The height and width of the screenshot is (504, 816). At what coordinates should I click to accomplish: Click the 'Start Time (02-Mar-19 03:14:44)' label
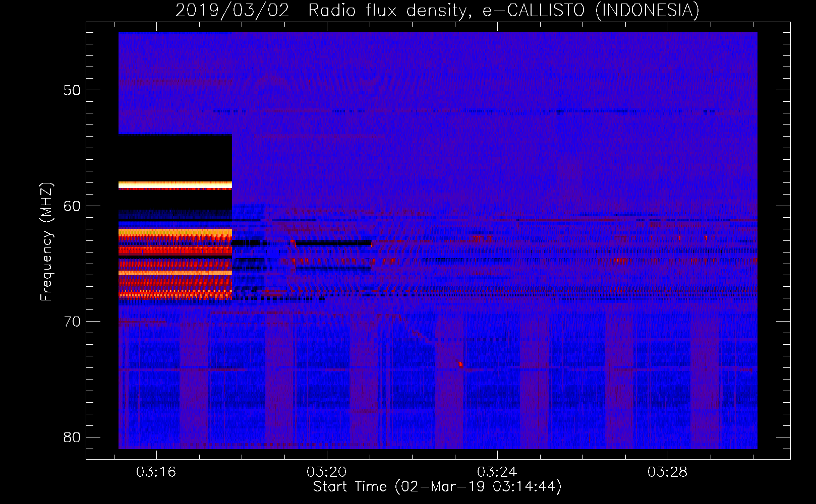[x=437, y=487]
